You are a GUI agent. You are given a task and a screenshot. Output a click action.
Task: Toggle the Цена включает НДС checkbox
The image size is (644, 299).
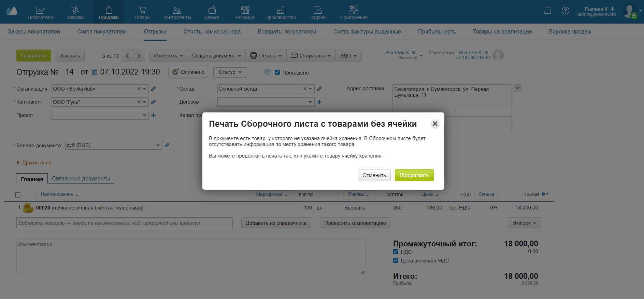tap(396, 260)
